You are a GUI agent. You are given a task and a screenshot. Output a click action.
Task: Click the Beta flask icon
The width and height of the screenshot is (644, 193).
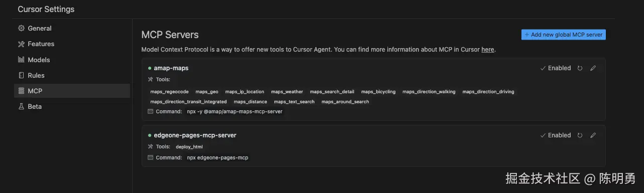click(21, 107)
